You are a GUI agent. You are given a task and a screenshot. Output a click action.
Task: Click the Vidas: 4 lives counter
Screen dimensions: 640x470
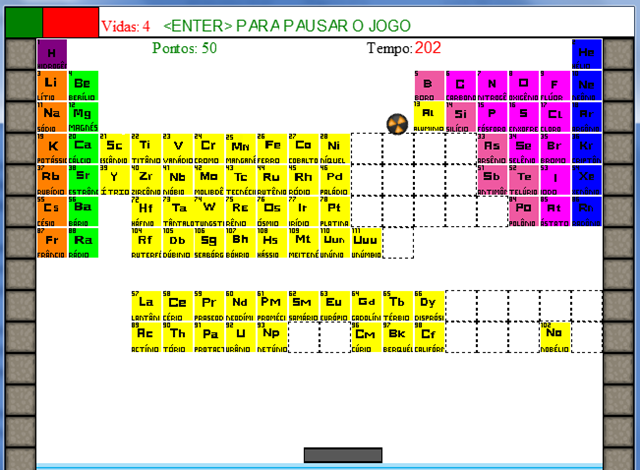pos(127,25)
